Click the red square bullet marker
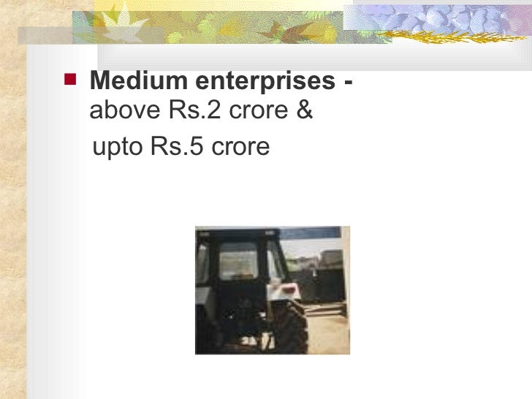This screenshot has height=399, width=532. click(x=70, y=80)
